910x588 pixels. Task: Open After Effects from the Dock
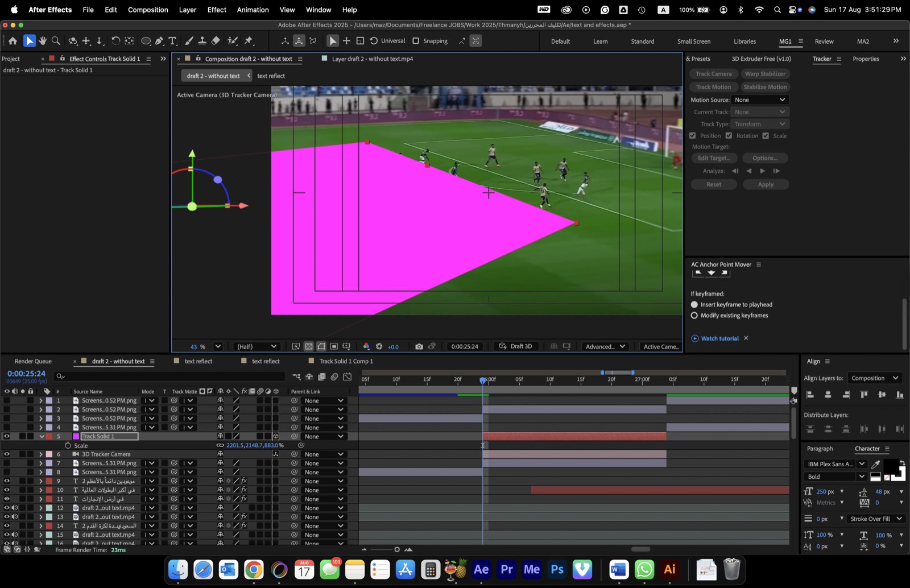click(481, 569)
